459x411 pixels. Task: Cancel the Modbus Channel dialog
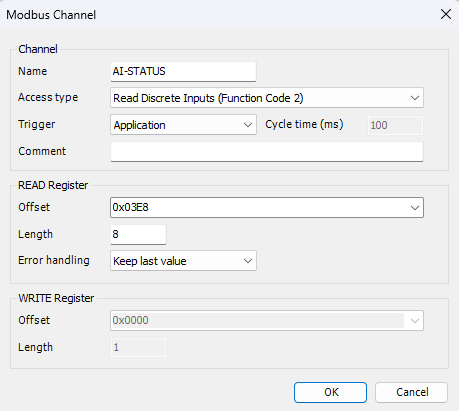(411, 392)
